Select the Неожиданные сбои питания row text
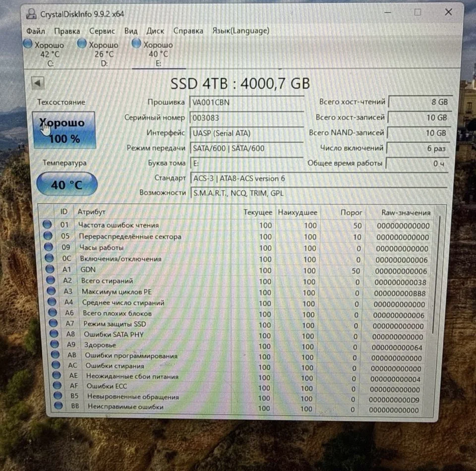Image resolution: width=476 pixels, height=471 pixels. click(132, 376)
